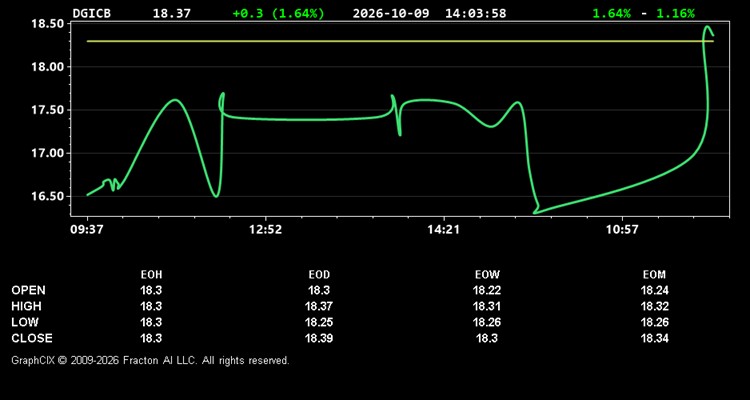Select the 17.50 y-axis label

pos(47,110)
